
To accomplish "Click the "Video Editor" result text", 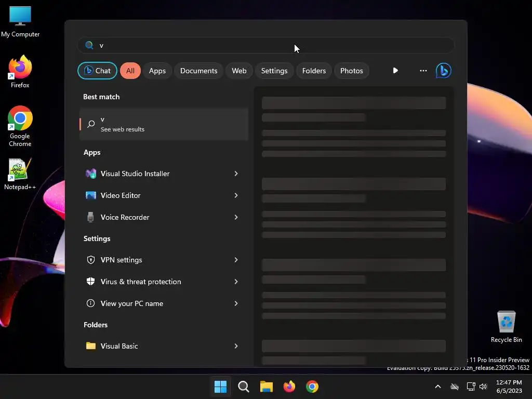I will pyautogui.click(x=121, y=195).
